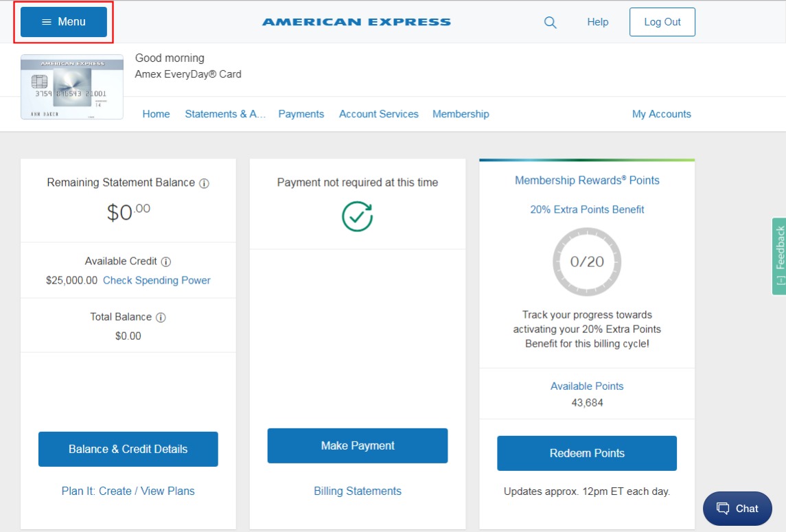Go to the Home tab
Screen dimensions: 786x532
pos(156,114)
